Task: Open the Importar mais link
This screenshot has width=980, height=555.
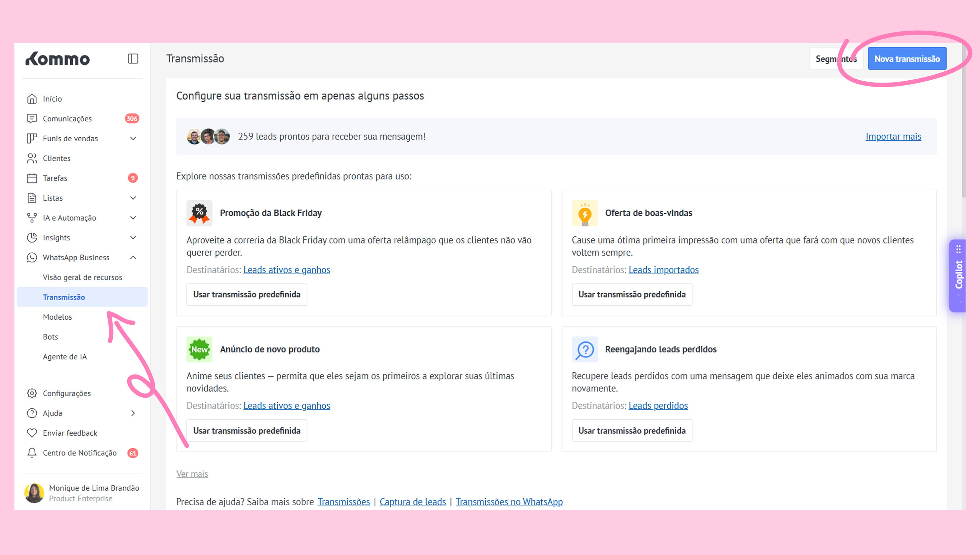Action: point(893,137)
